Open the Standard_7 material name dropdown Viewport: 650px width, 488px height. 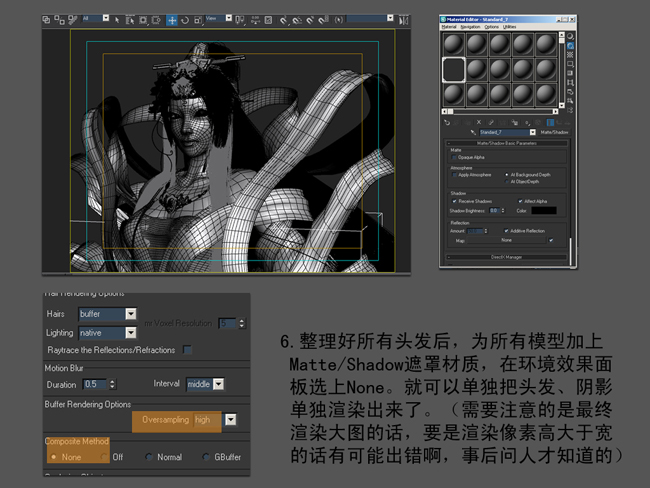533,132
